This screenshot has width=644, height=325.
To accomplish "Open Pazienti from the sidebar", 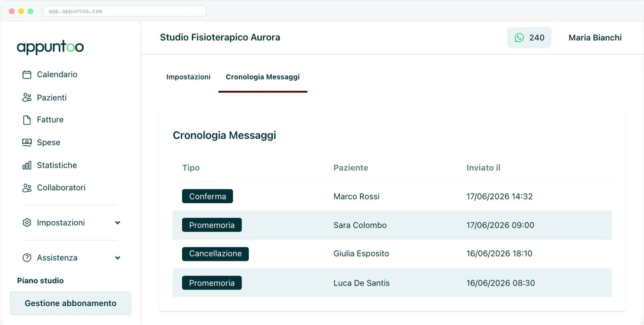I will (52, 97).
